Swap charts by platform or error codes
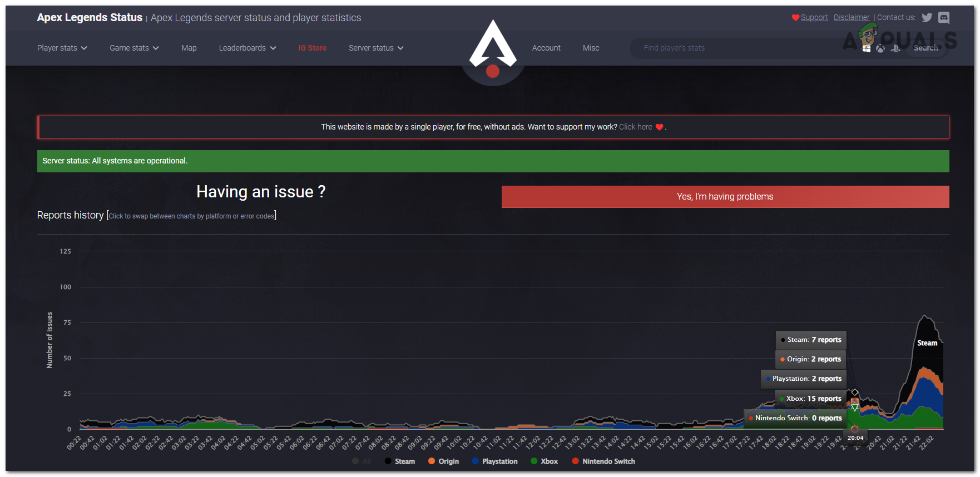The image size is (980, 477). point(192,216)
